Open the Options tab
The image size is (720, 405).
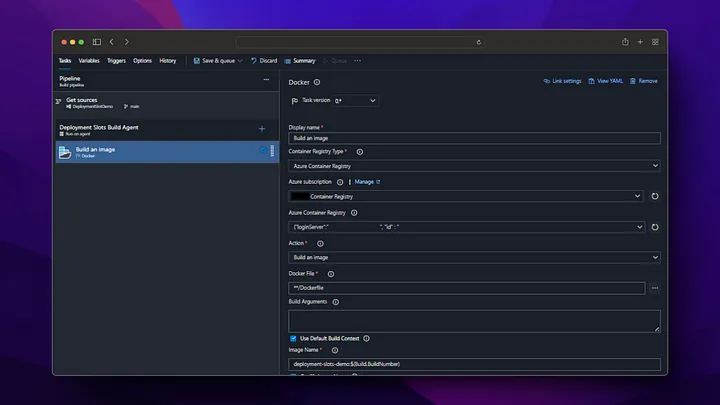142,61
